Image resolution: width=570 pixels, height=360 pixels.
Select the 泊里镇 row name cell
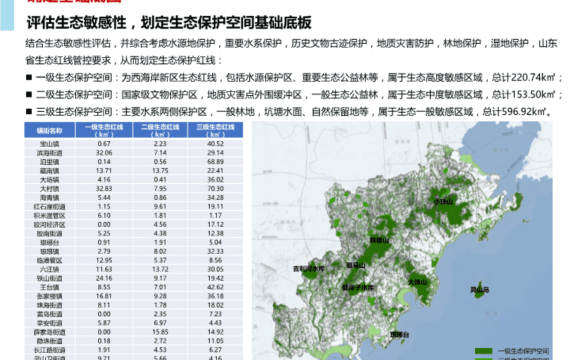tap(50, 161)
